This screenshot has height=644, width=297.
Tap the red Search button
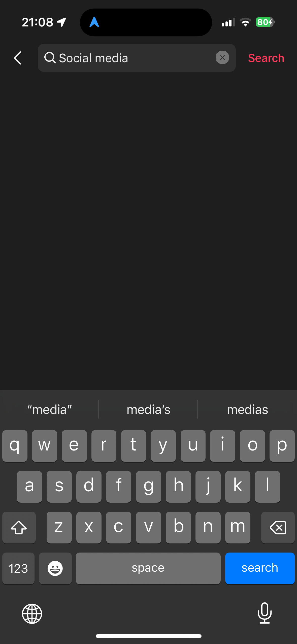pyautogui.click(x=266, y=58)
